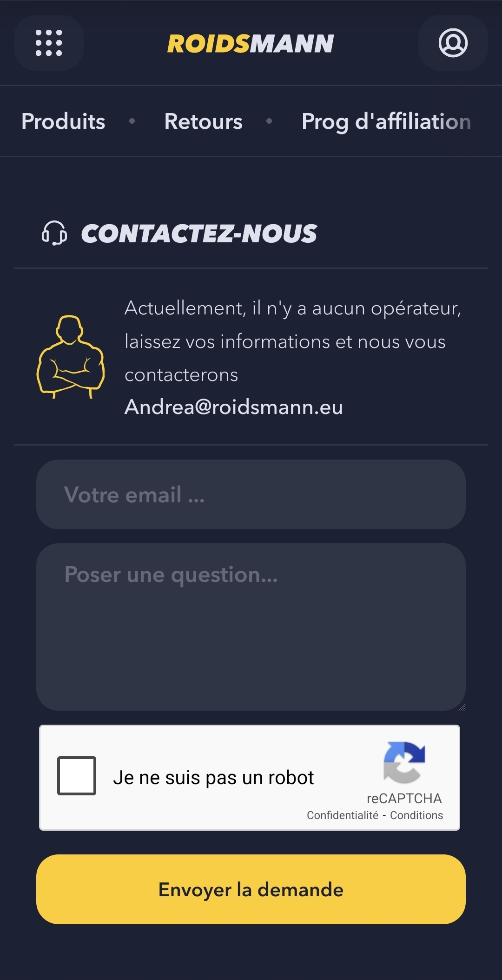Screen dimensions: 502x980
Task: Open the Prog d'affiliation tab
Action: click(386, 121)
